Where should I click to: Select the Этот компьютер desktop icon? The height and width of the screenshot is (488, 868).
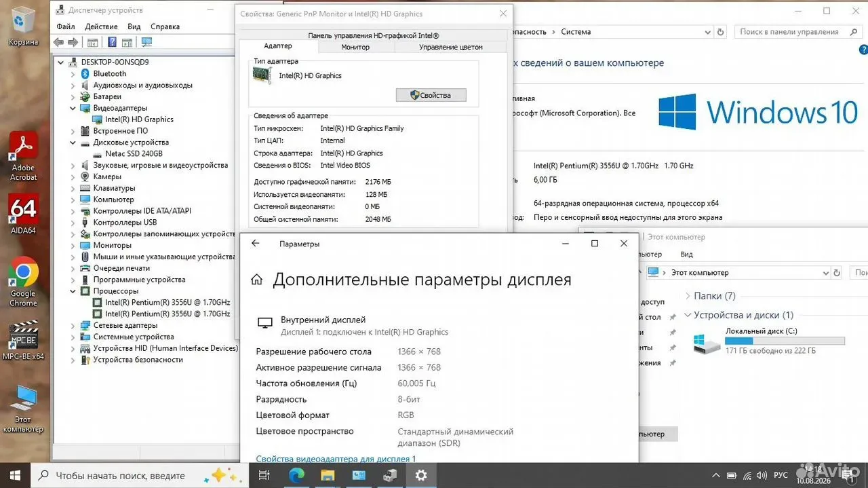[x=24, y=409]
